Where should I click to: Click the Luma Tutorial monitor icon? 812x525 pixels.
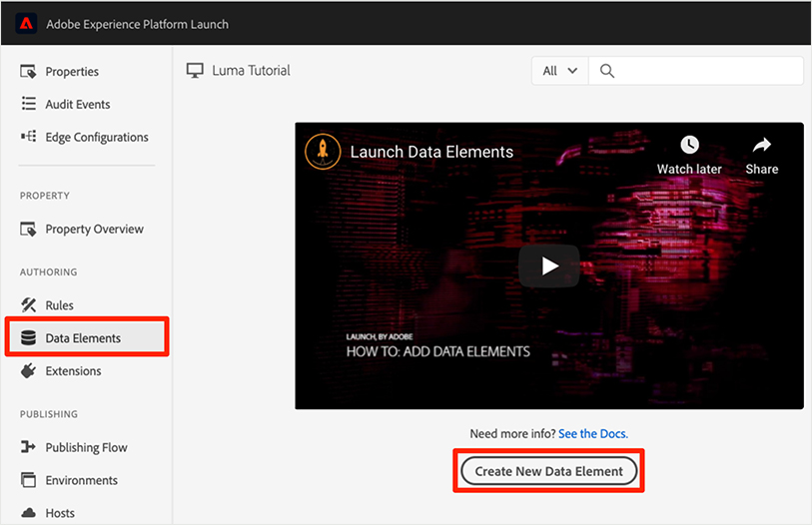[195, 71]
